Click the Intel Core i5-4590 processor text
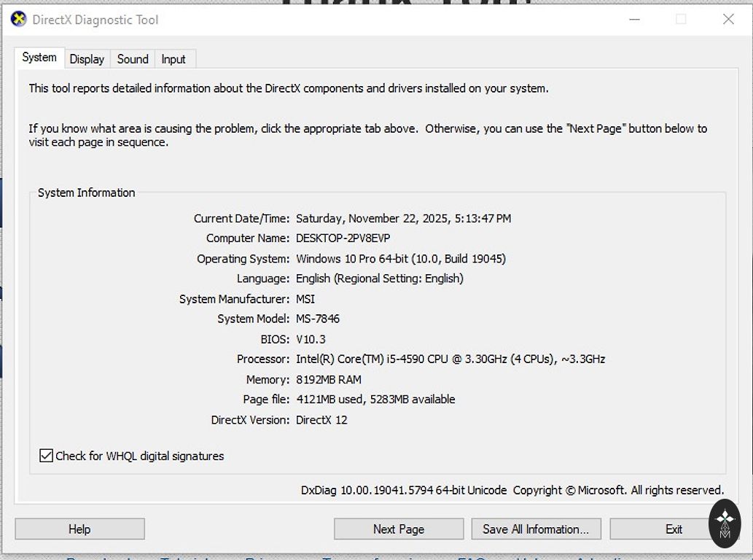 [x=450, y=359]
